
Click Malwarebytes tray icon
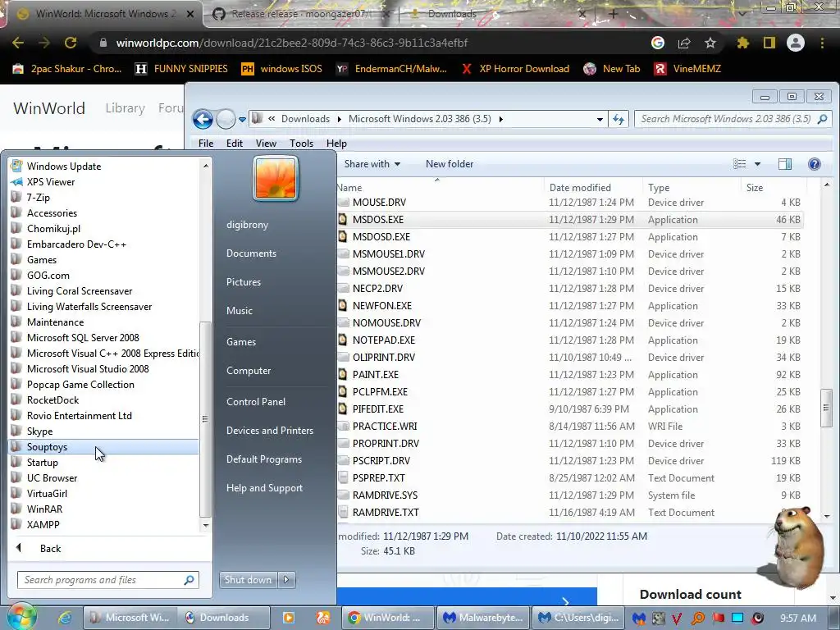tap(638, 618)
